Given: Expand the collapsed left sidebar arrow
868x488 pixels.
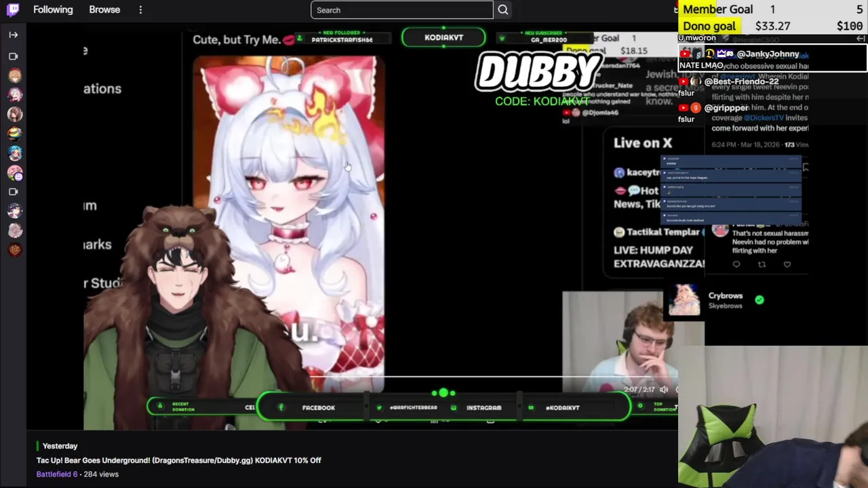Looking at the screenshot, I should pos(14,35).
